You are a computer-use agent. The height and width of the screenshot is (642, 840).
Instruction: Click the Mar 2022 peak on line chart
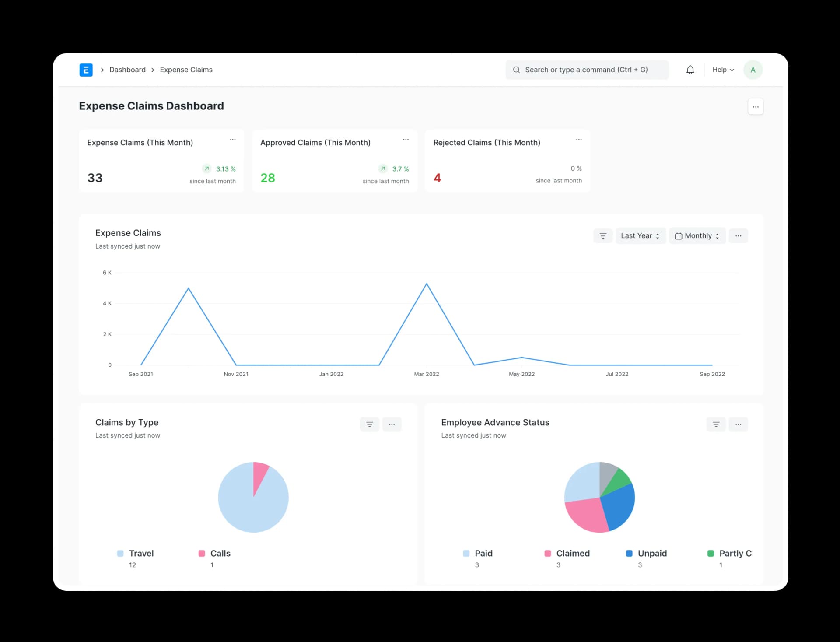427,284
